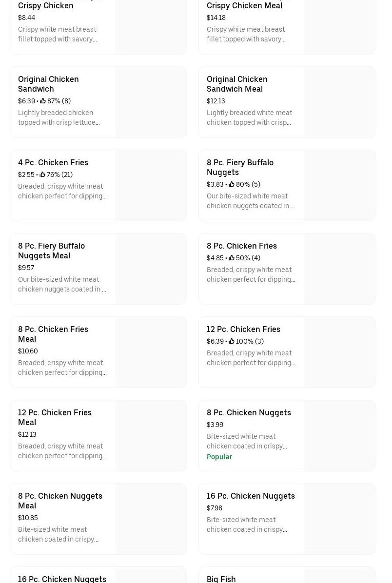Click the image area of 4 Pc. Chicken Fries

151,185
